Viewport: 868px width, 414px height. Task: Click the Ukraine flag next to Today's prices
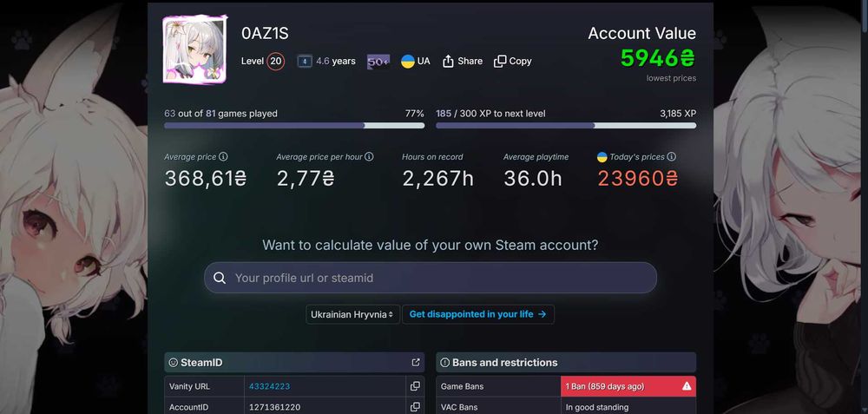602,157
